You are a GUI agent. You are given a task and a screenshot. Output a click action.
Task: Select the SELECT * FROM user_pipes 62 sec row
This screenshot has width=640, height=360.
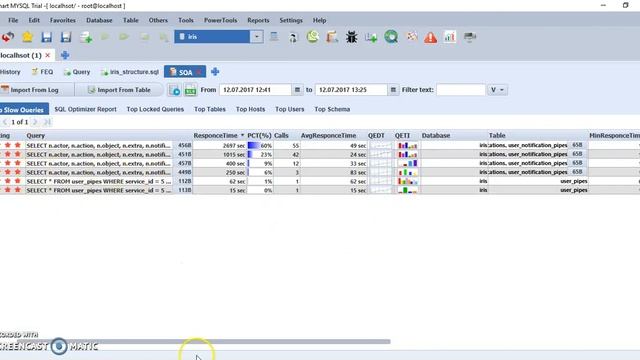point(320,181)
